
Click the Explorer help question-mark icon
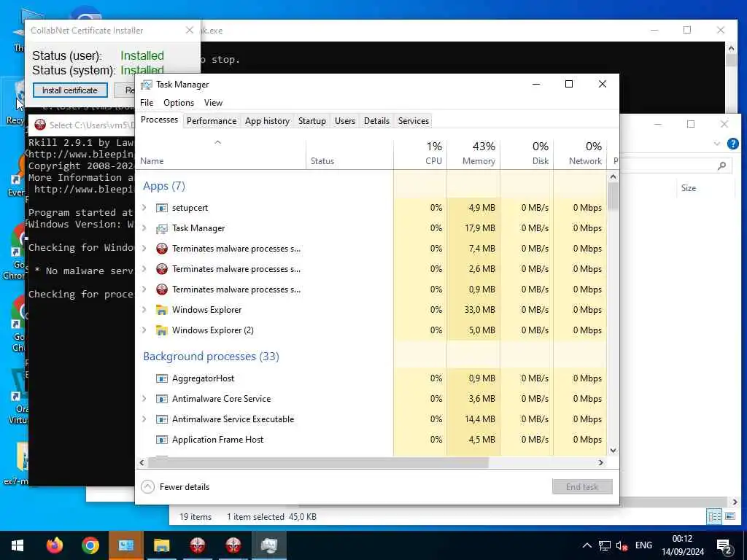click(x=733, y=144)
